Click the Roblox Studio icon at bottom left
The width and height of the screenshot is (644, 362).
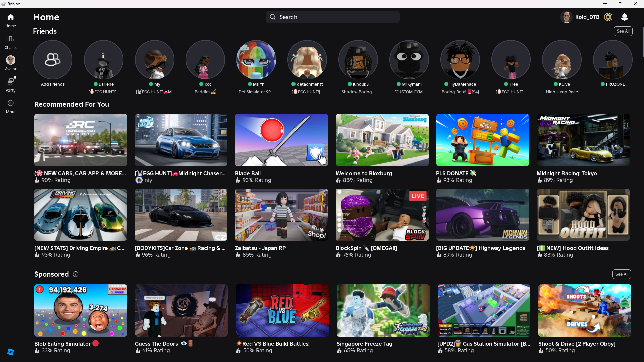pyautogui.click(x=11, y=352)
